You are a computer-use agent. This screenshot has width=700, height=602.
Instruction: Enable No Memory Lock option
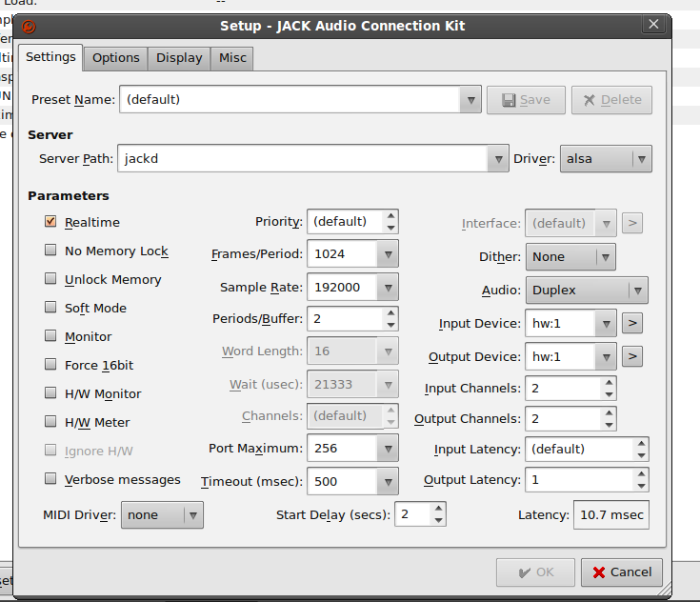[x=50, y=251]
